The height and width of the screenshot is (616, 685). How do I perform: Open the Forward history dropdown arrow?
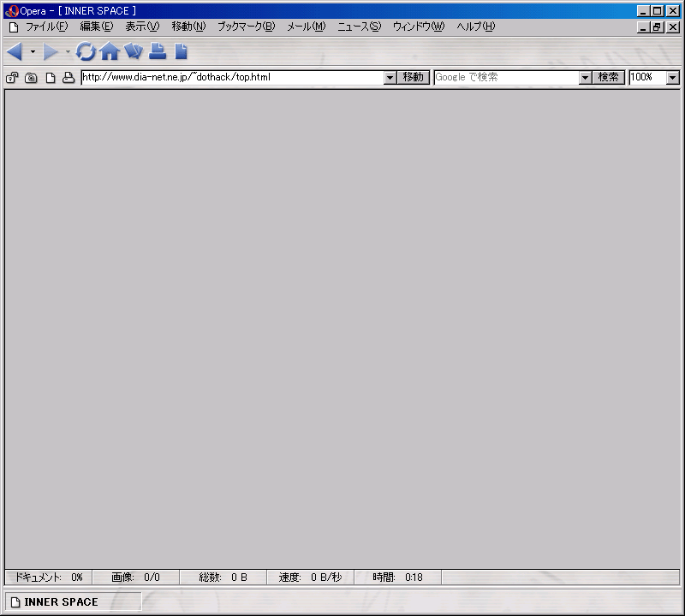(x=68, y=51)
